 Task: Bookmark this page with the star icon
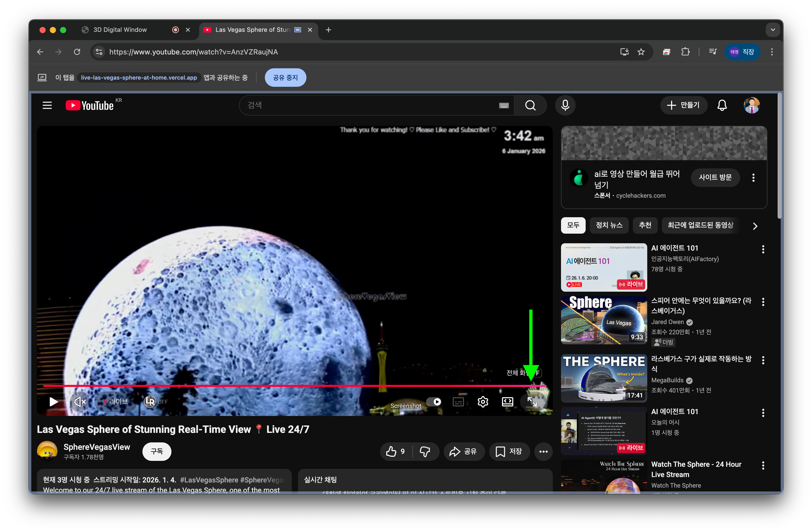click(641, 52)
